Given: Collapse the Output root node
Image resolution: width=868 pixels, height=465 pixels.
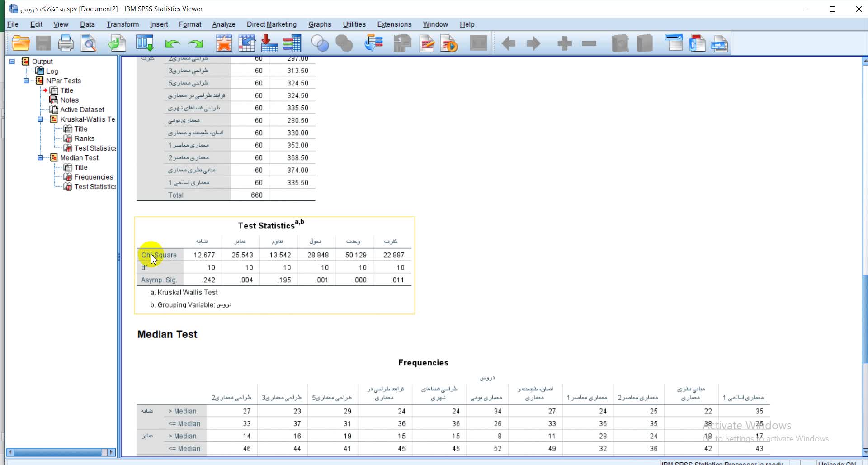Looking at the screenshot, I should (x=12, y=62).
